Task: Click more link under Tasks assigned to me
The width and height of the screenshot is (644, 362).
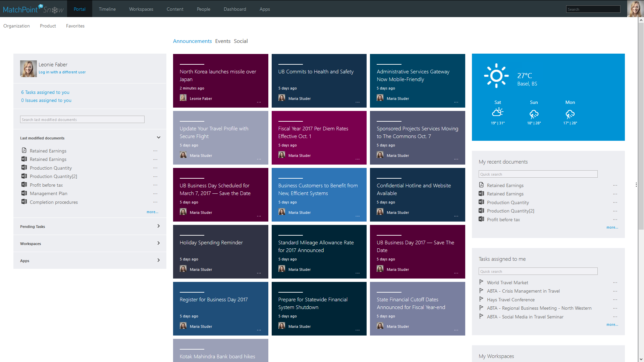Action: [x=612, y=324]
